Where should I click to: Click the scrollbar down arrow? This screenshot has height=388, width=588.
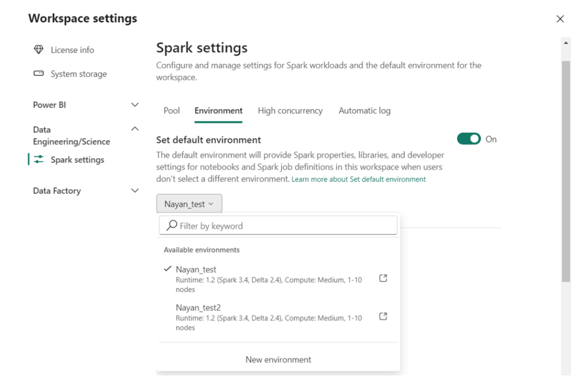pyautogui.click(x=566, y=371)
